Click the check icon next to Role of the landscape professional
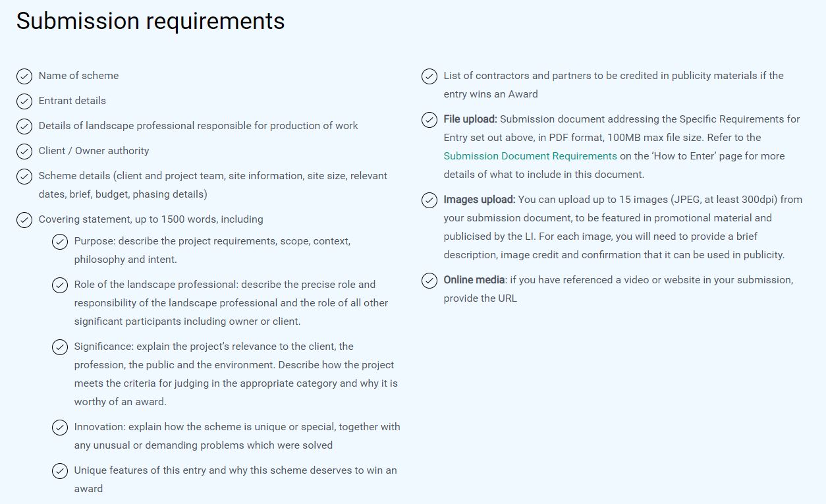This screenshot has height=504, width=826. click(60, 285)
